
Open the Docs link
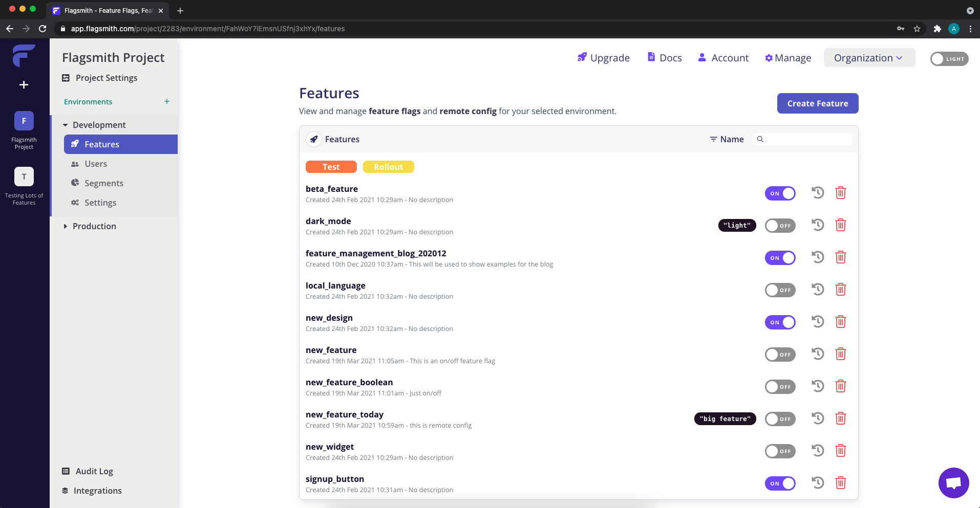pos(665,58)
